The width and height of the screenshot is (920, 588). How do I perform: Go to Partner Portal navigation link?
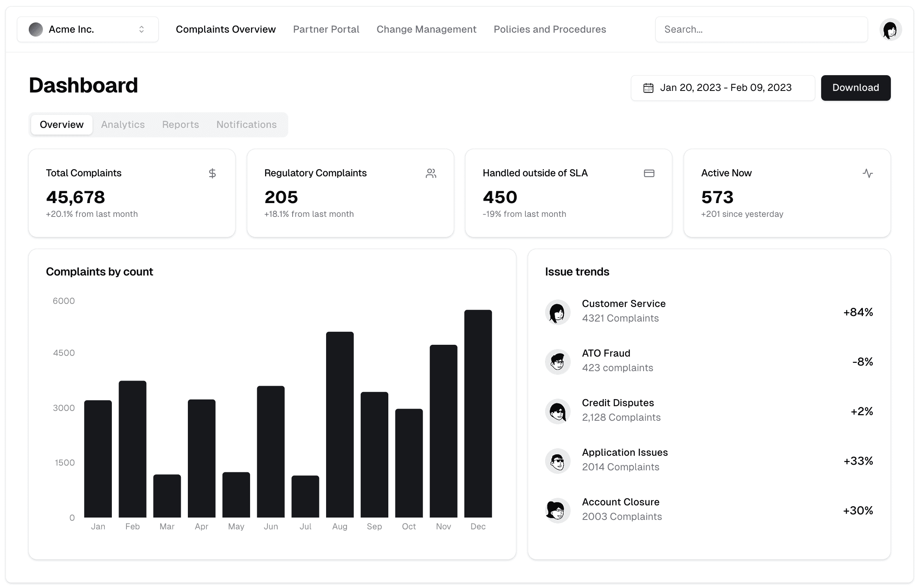point(326,30)
